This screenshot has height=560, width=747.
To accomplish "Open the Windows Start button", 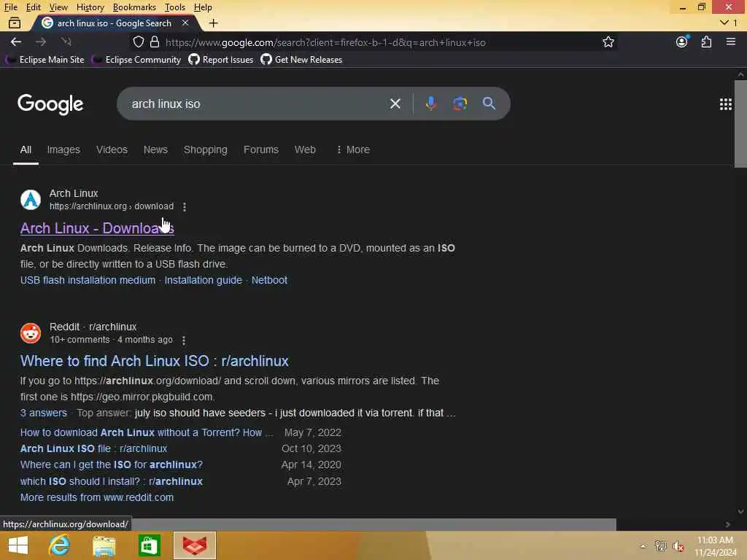I will [x=18, y=545].
